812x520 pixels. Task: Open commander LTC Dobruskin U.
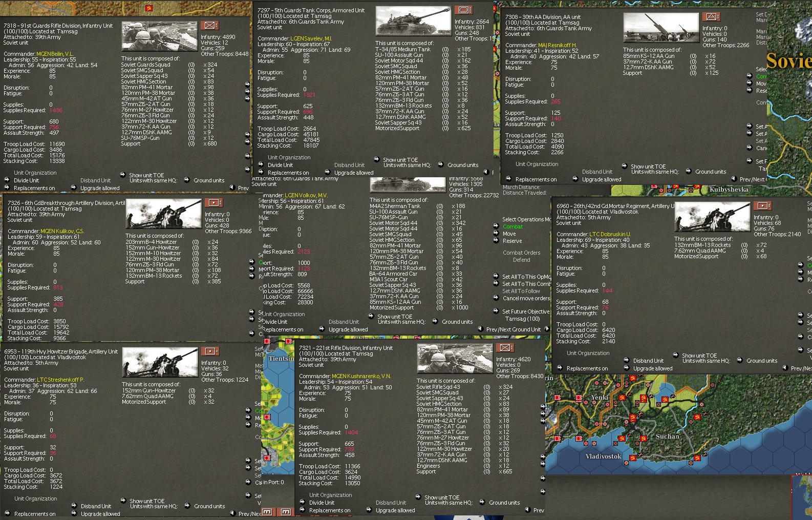(610, 234)
